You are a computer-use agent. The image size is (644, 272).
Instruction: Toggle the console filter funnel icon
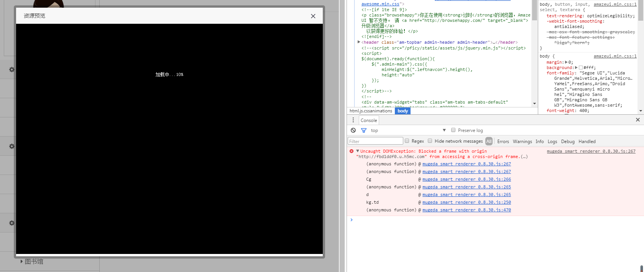pyautogui.click(x=364, y=130)
